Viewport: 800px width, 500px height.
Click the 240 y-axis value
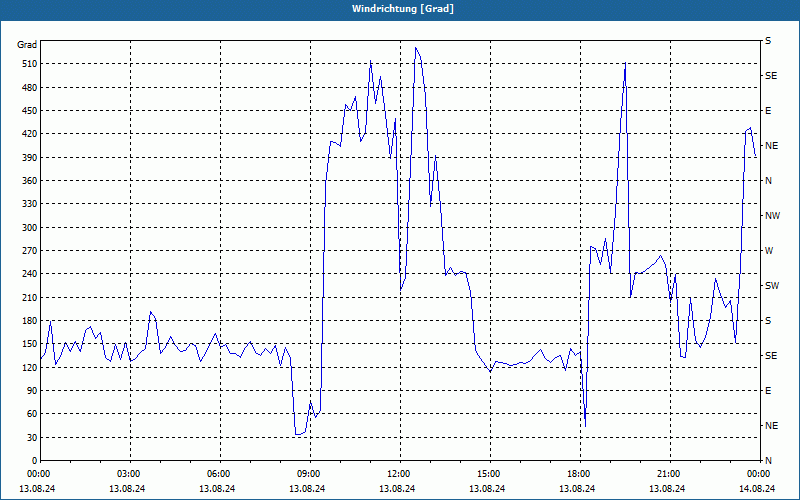pyautogui.click(x=30, y=274)
